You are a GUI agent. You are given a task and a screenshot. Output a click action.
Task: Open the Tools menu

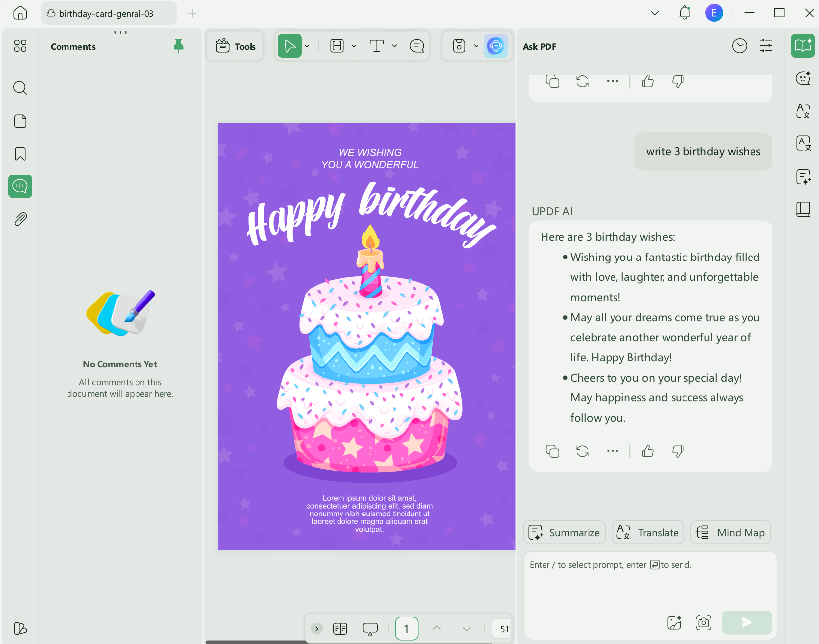(235, 46)
